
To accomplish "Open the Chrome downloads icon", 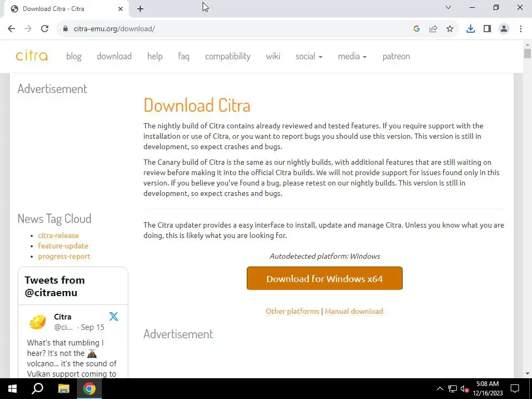I will pyautogui.click(x=471, y=29).
